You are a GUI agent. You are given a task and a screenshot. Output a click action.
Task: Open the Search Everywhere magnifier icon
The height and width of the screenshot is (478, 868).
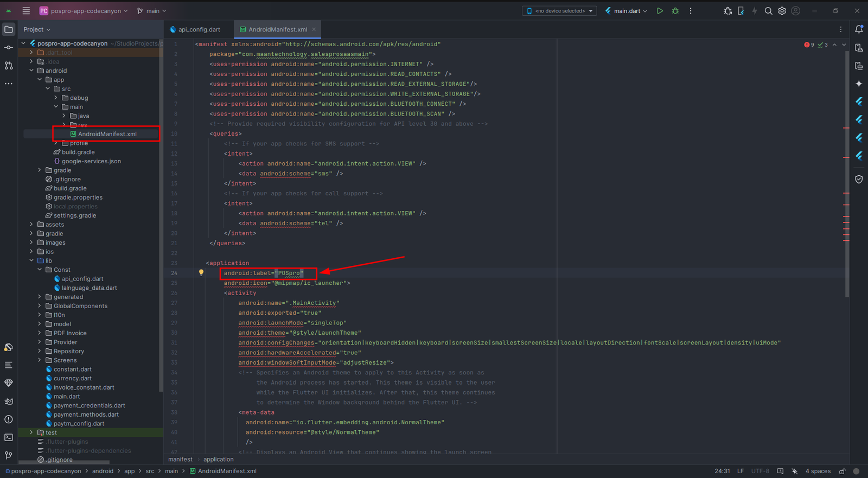coord(768,11)
